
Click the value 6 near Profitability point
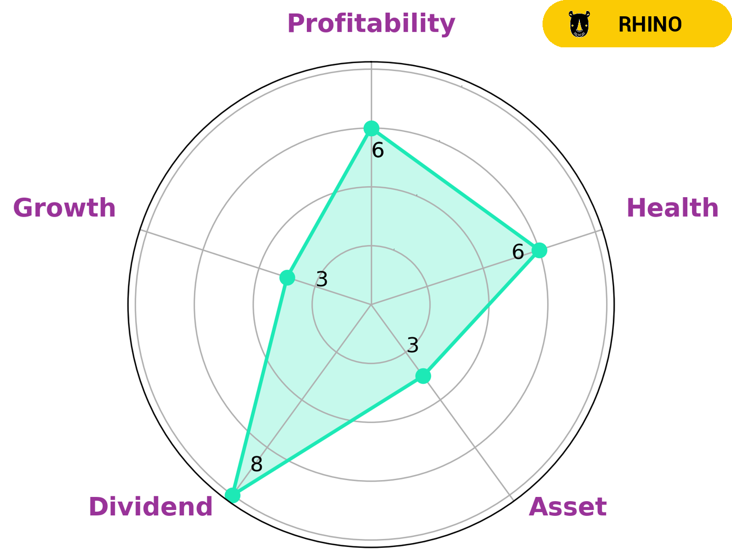(378, 151)
